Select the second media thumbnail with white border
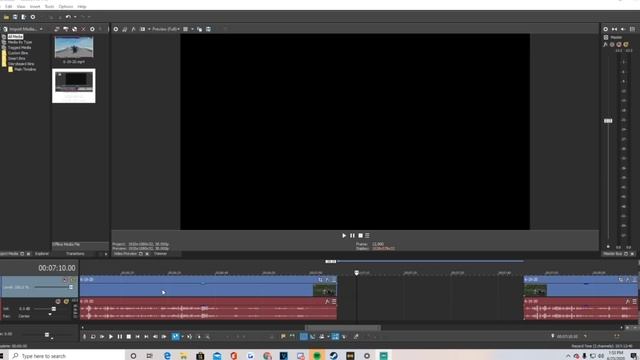Viewport: 640px width, 360px height. [x=74, y=86]
